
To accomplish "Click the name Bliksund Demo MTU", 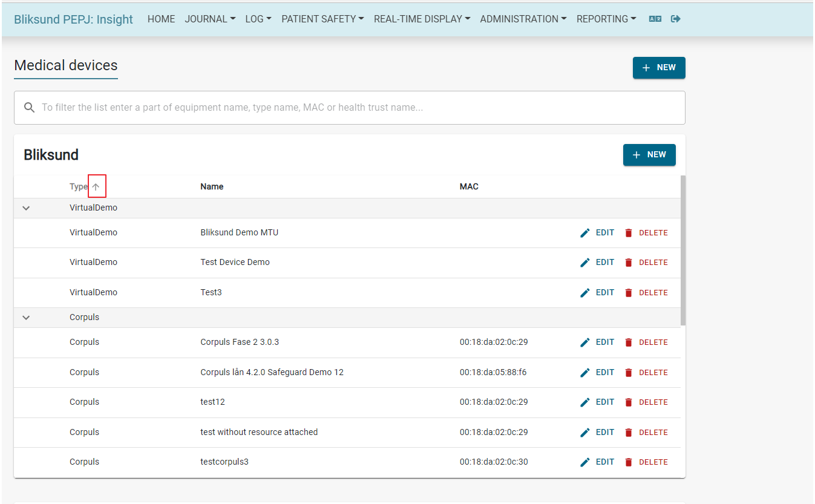I will tap(240, 233).
